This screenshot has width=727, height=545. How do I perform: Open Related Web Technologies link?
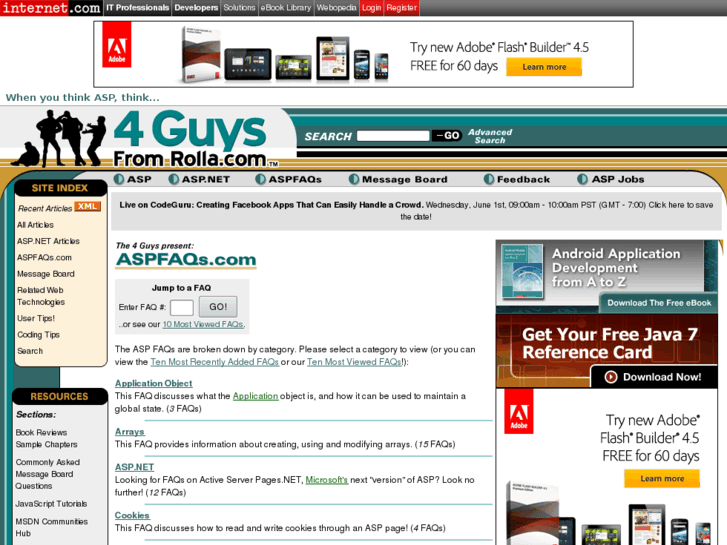41,296
